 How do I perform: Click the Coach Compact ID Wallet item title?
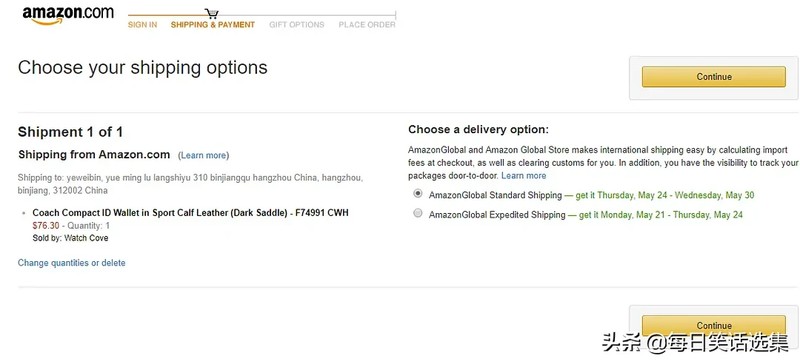(x=190, y=213)
